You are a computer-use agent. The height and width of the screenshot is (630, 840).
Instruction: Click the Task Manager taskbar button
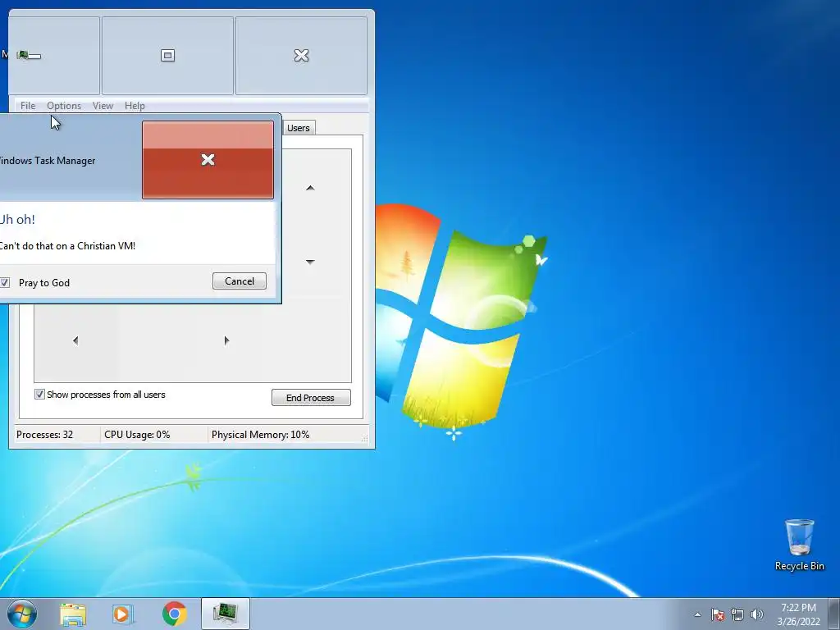point(226,614)
